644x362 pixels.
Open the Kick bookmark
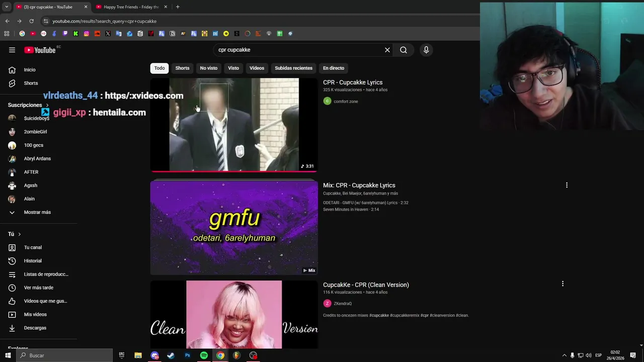75,34
